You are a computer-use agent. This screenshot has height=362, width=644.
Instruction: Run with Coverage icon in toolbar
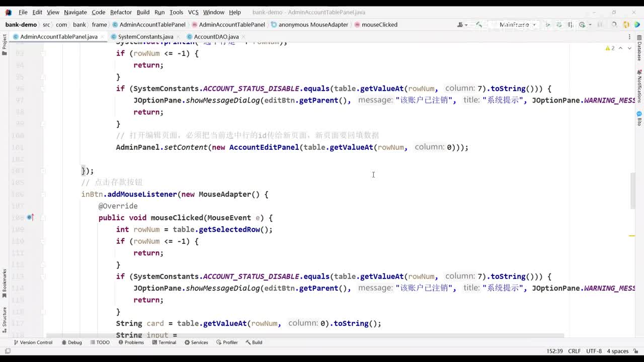click(x=571, y=25)
